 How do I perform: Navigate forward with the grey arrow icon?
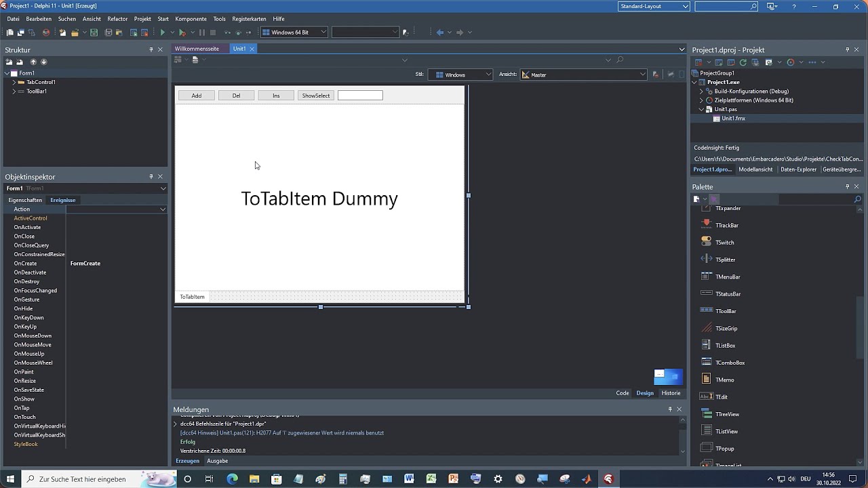pos(459,33)
